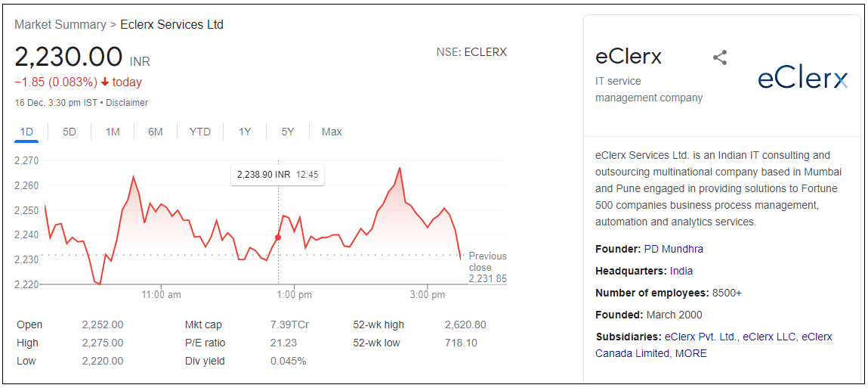Image resolution: width=868 pixels, height=388 pixels.
Task: Open India headquarters link
Action: [x=681, y=271]
